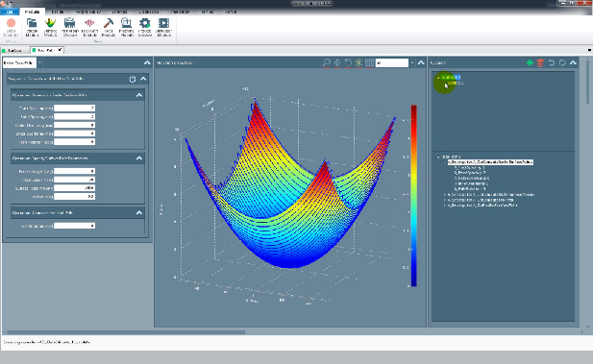Screen dimensions: 593x364
Task: Collapse the third Operation section
Action: tap(139, 213)
